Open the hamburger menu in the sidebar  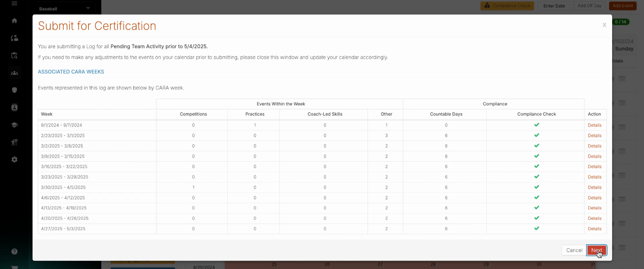(x=14, y=3)
